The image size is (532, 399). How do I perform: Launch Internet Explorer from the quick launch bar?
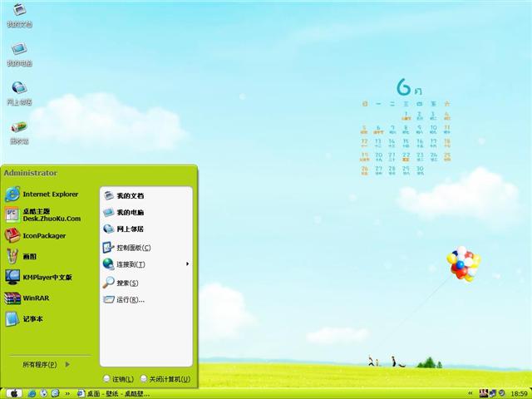[32, 393]
